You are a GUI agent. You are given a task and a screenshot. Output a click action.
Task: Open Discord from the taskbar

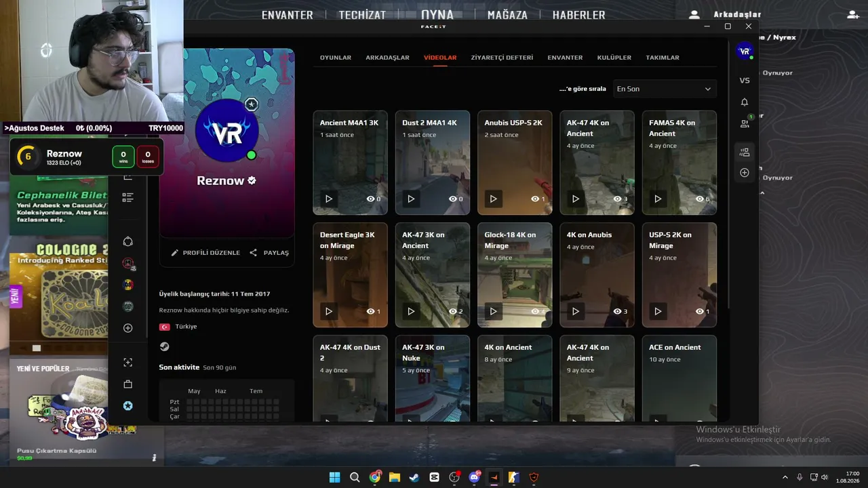click(474, 477)
